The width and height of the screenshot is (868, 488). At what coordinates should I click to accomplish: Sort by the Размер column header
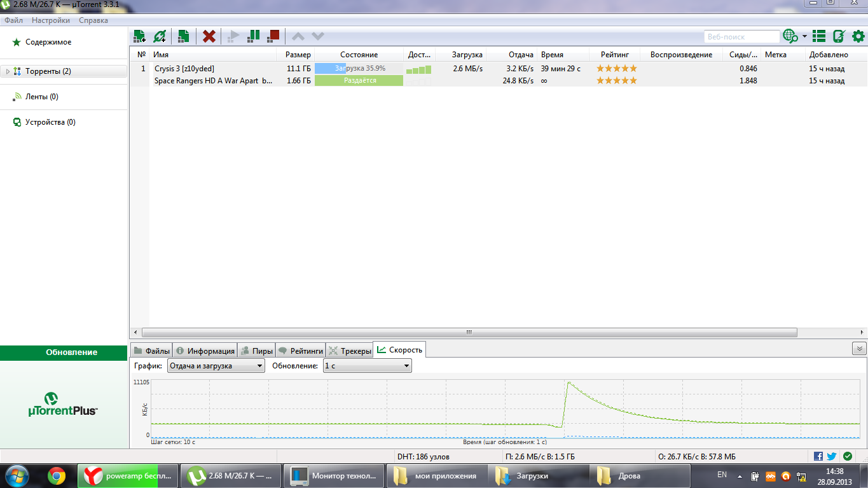click(x=296, y=55)
